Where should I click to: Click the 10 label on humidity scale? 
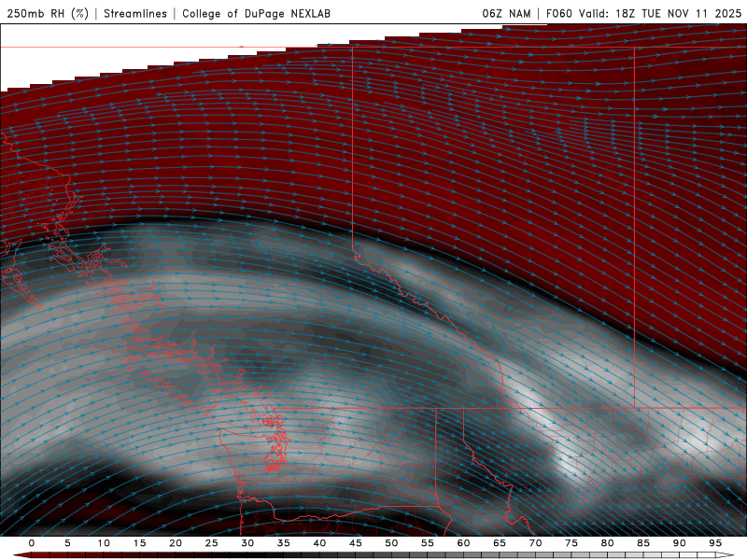click(x=104, y=543)
